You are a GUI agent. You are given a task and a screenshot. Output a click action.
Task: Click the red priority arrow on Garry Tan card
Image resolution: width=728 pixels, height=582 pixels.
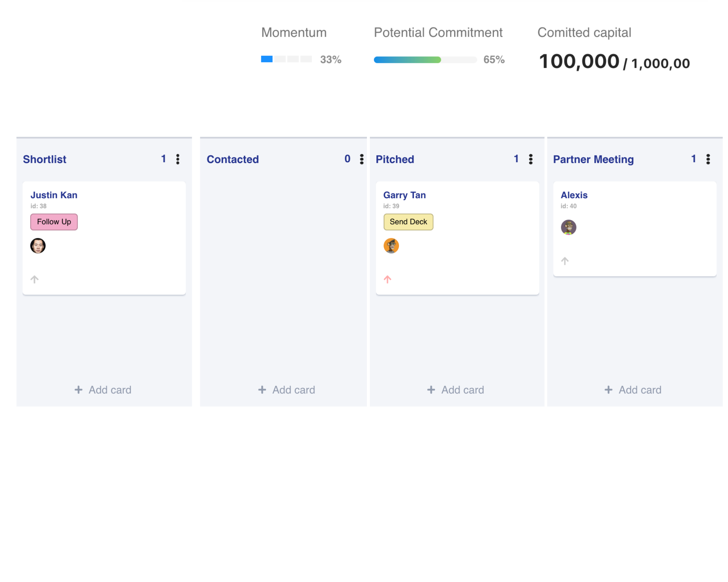click(387, 279)
